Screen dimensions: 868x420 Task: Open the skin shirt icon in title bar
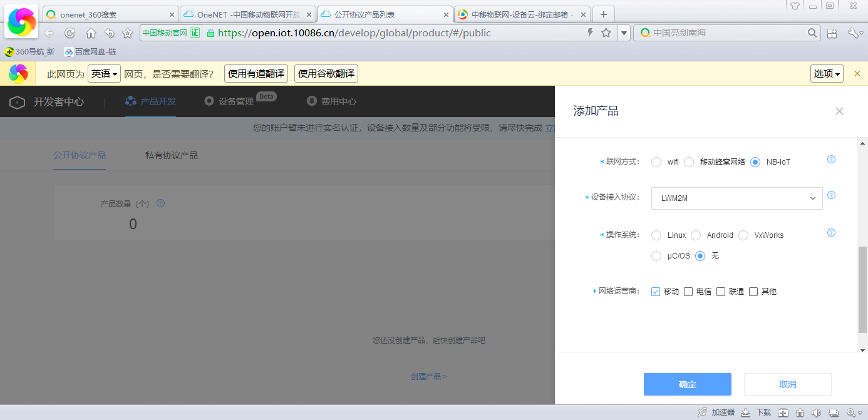[x=795, y=6]
